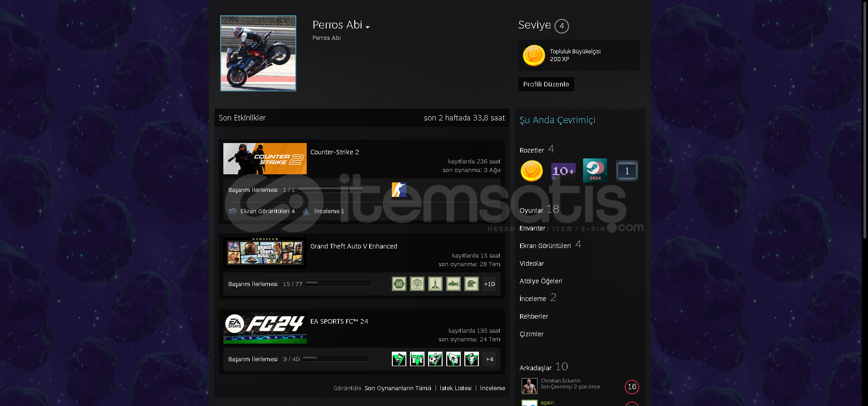The width and height of the screenshot is (868, 406).
Task: Click the GTA V '50' achievement icon
Action: point(399,284)
